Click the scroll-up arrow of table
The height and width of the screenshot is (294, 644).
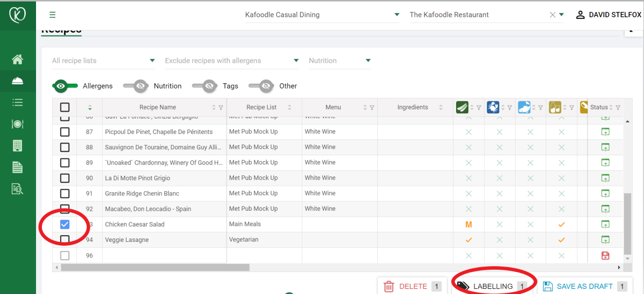pyautogui.click(x=627, y=121)
